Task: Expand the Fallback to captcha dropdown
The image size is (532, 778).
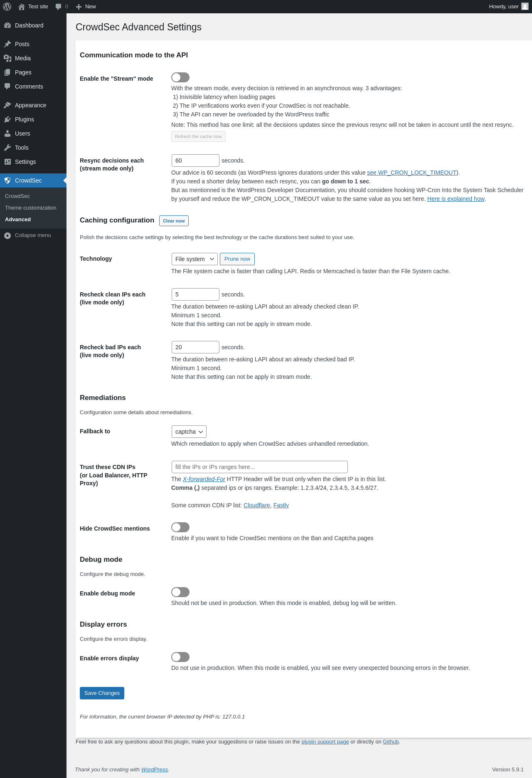Action: tap(189, 432)
